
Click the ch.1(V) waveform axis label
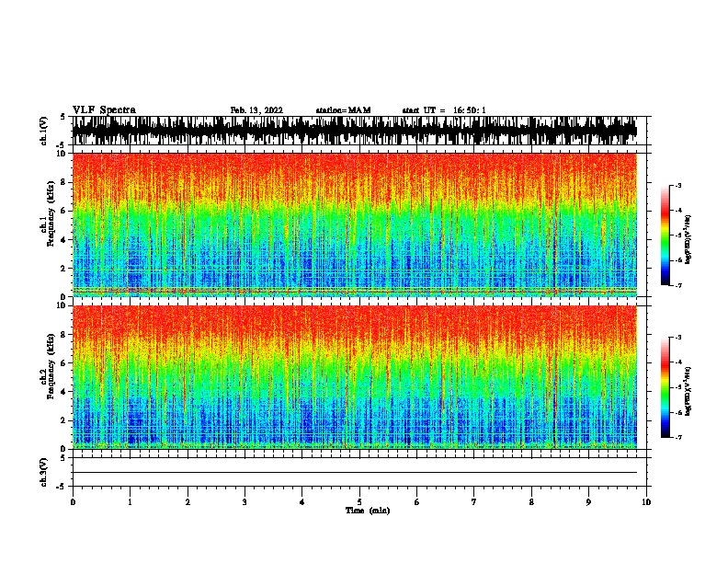[x=43, y=131]
